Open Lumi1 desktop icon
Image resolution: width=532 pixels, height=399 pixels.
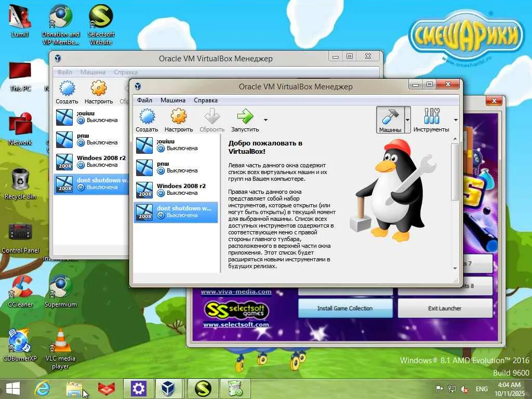coord(20,21)
